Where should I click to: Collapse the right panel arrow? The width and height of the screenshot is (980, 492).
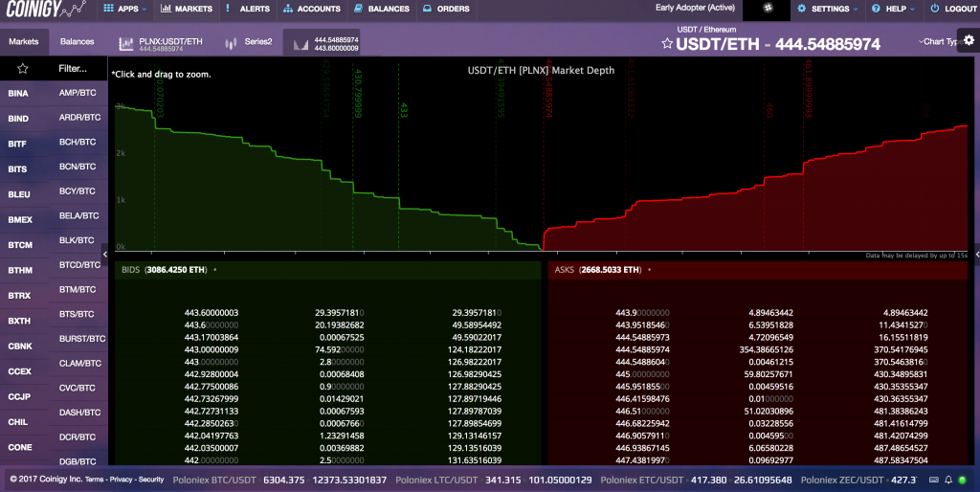[977, 255]
